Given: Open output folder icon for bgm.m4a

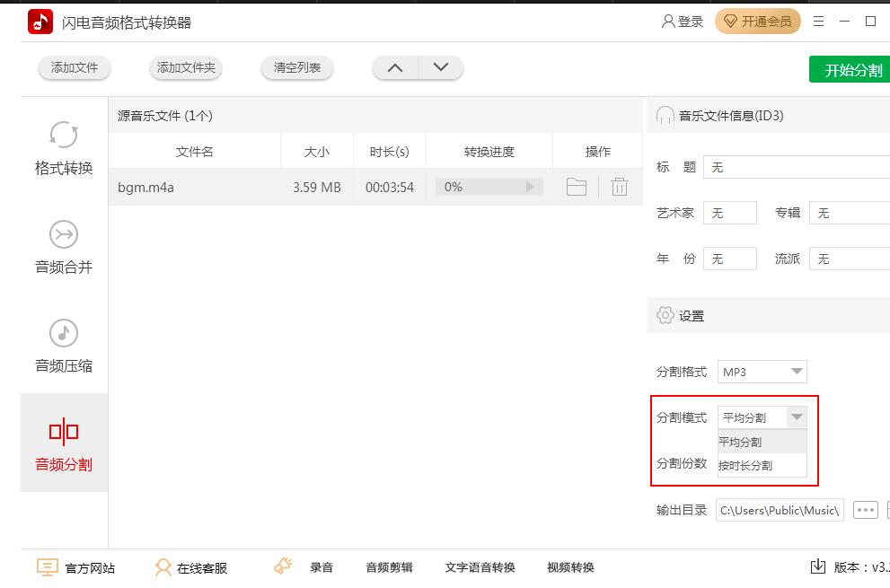Looking at the screenshot, I should pos(576,187).
